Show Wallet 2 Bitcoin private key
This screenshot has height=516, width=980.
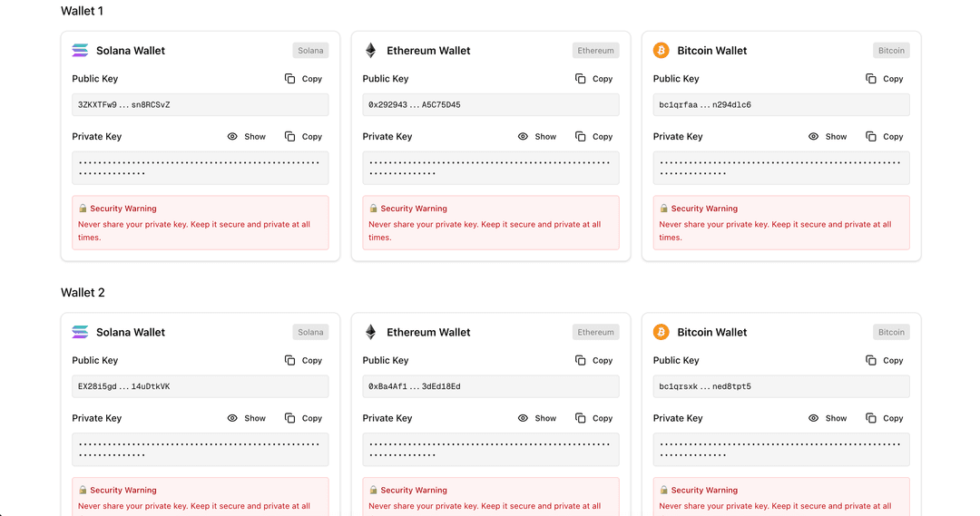point(827,418)
